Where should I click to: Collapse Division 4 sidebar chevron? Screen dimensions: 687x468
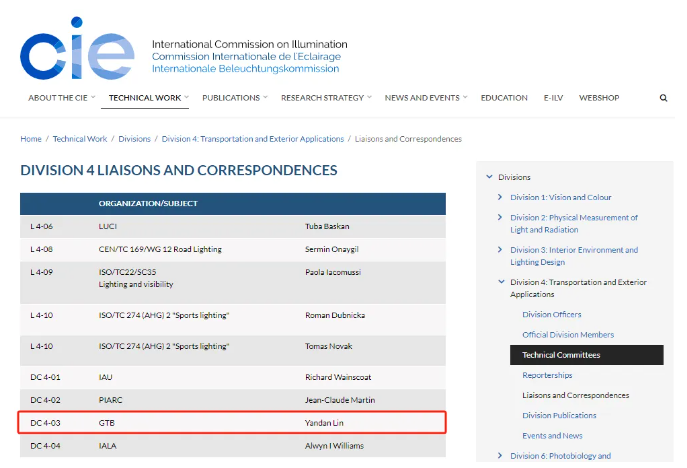[501, 281]
